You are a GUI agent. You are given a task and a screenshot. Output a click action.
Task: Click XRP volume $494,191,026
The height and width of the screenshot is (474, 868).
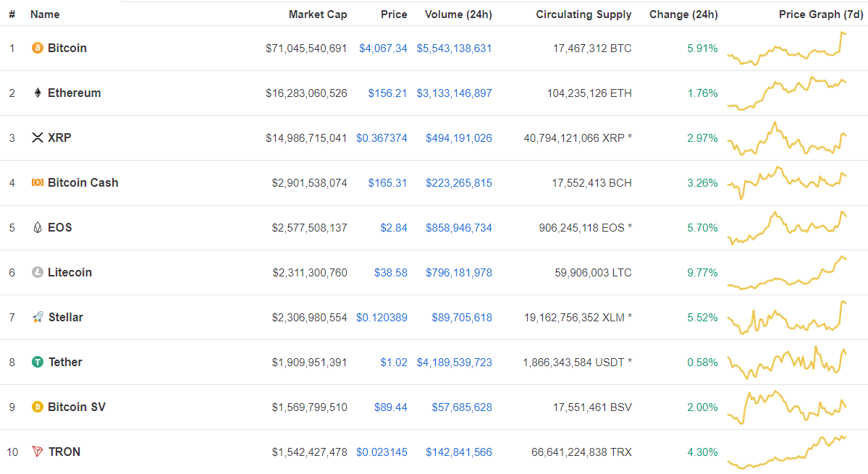(x=458, y=138)
